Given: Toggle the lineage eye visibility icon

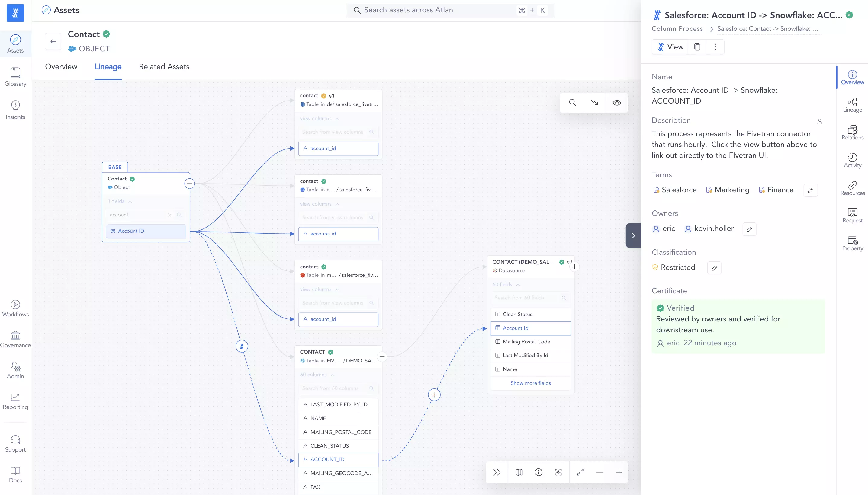Looking at the screenshot, I should 617,103.
